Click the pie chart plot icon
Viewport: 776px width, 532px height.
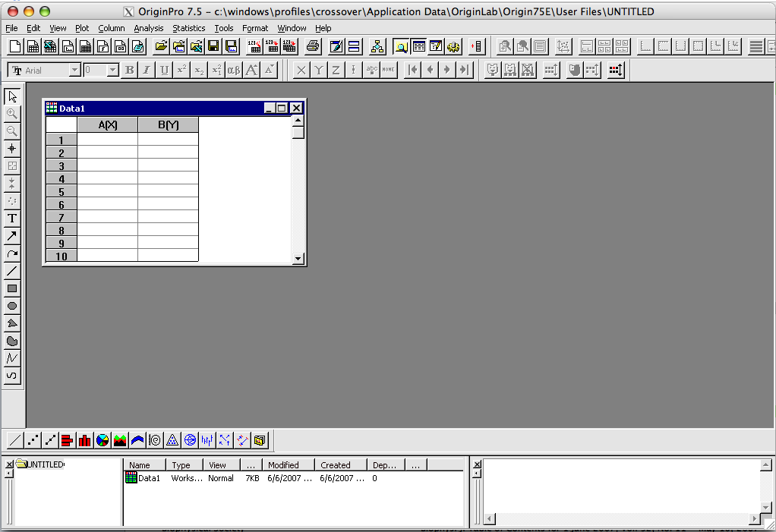click(x=103, y=439)
